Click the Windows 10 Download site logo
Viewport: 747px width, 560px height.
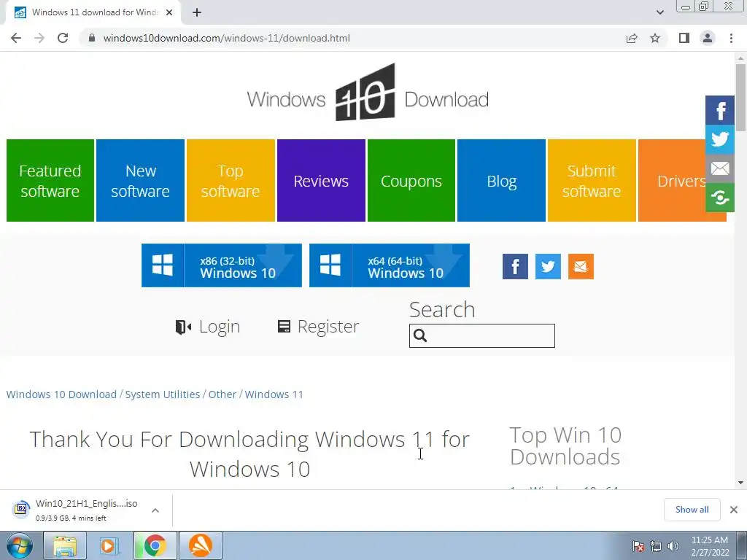pyautogui.click(x=368, y=93)
